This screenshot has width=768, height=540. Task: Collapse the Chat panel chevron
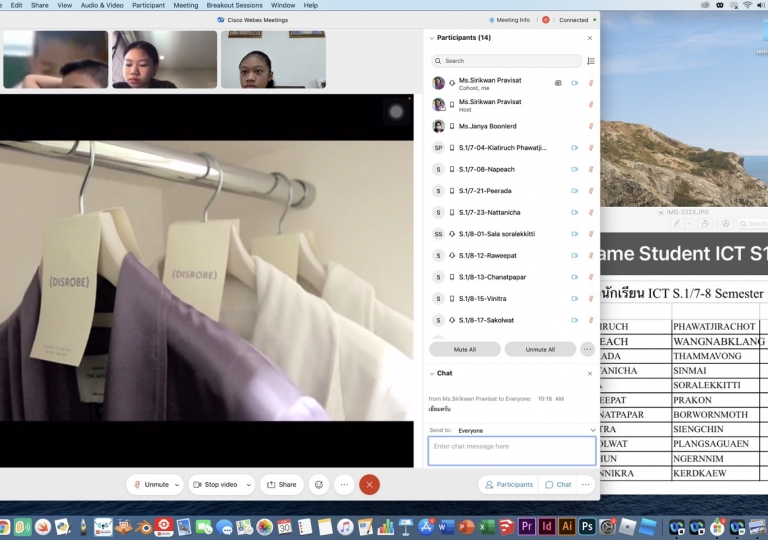[x=432, y=373]
